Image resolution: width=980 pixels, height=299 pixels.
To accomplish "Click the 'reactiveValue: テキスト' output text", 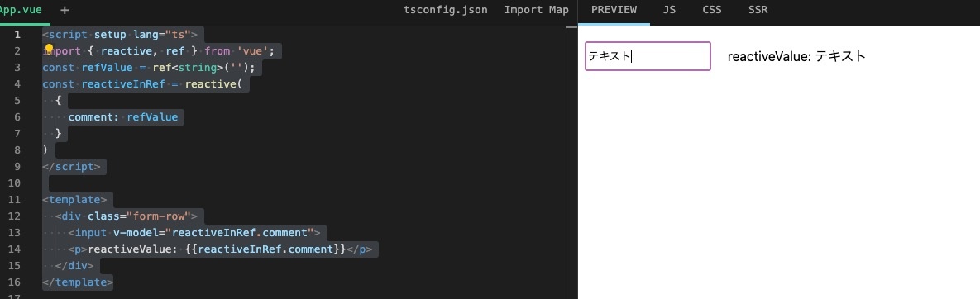I will click(796, 56).
